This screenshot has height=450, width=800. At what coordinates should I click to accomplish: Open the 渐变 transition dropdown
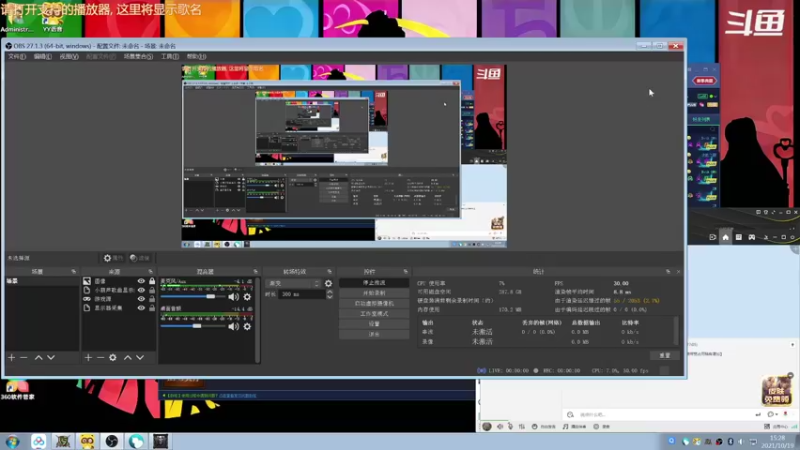tap(293, 283)
